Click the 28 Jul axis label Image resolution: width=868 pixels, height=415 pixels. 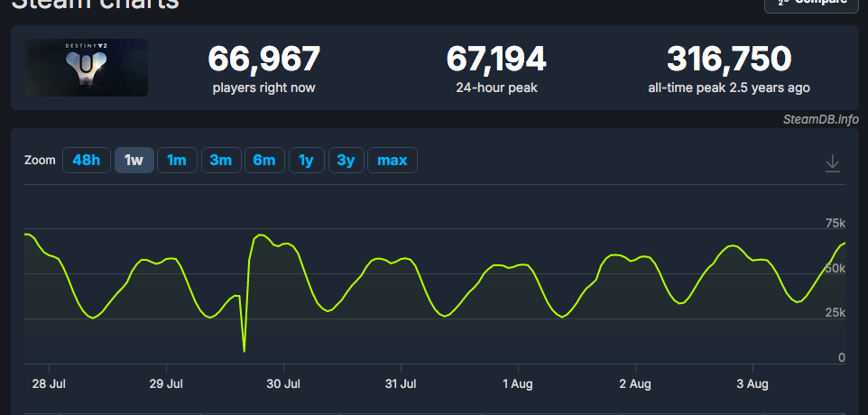(49, 384)
